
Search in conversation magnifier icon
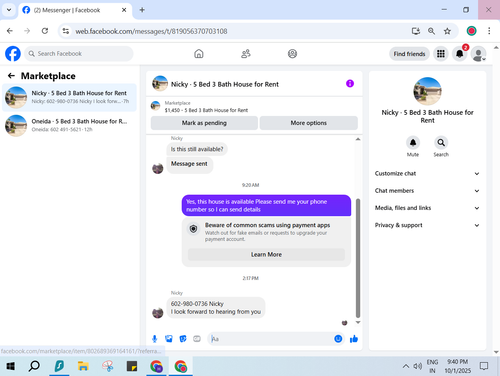441,143
